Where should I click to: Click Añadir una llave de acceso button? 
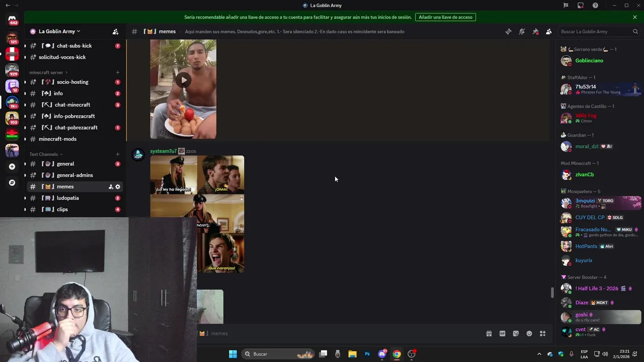coord(445,17)
